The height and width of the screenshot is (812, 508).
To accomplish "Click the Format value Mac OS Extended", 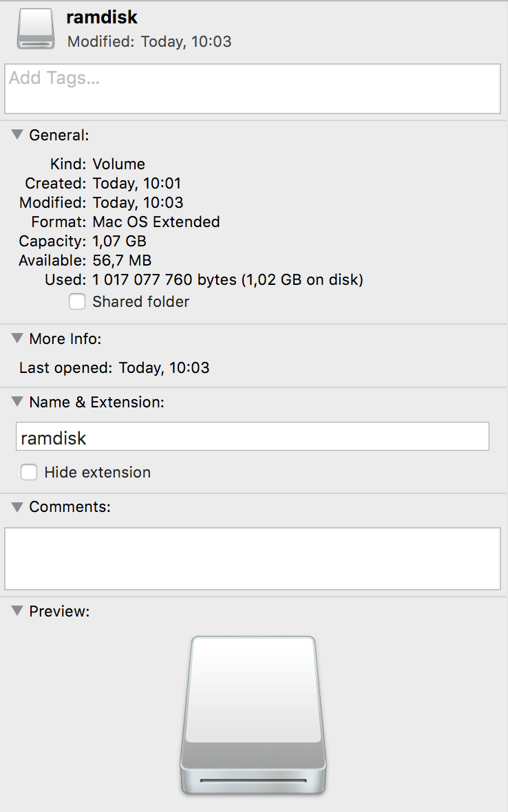I will click(156, 222).
